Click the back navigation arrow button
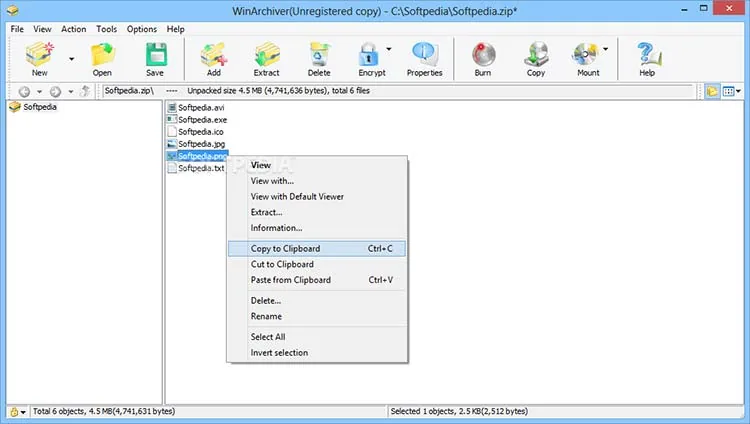750x424 pixels. click(x=24, y=91)
